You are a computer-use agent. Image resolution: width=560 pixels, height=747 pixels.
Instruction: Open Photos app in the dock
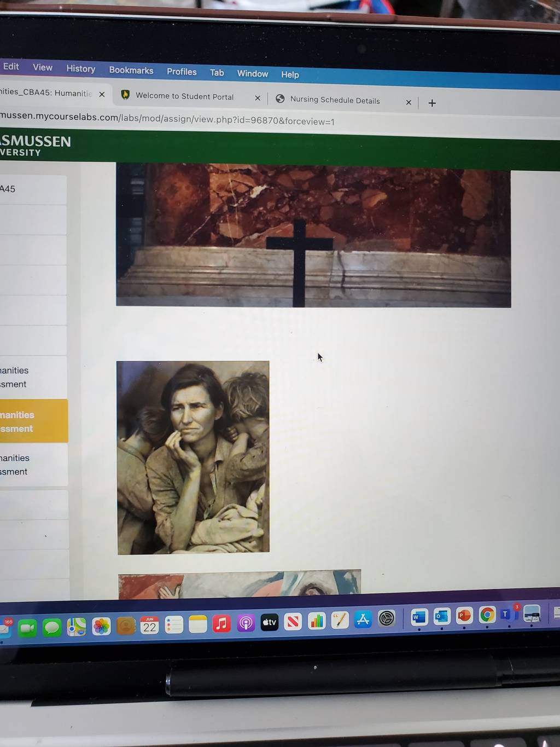point(101,626)
